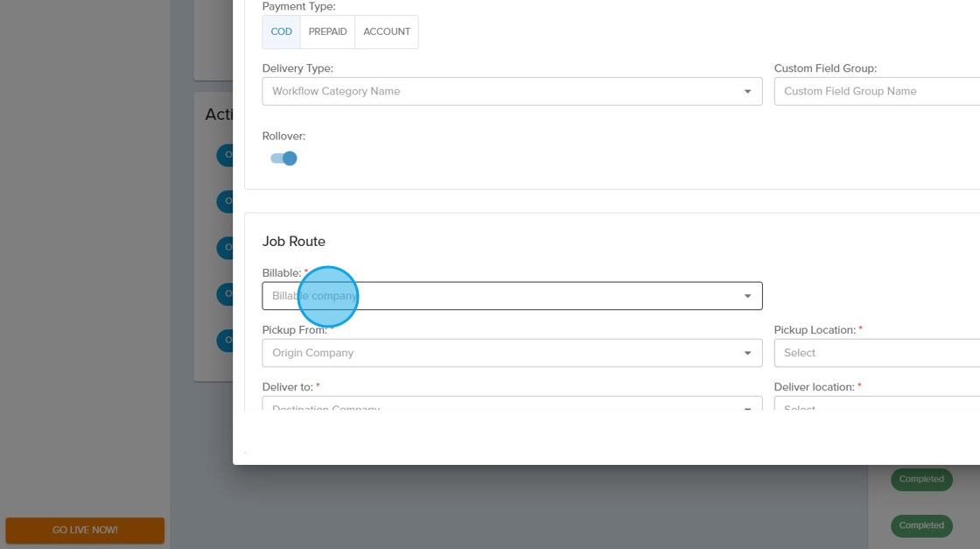
Task: Click the Delivery Type dropdown arrow icon
Action: point(747,91)
